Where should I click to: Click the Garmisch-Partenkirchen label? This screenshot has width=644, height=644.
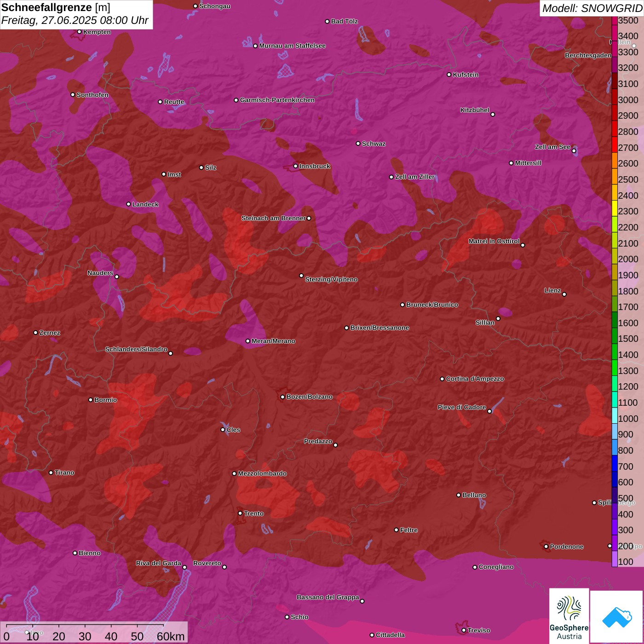(x=277, y=100)
